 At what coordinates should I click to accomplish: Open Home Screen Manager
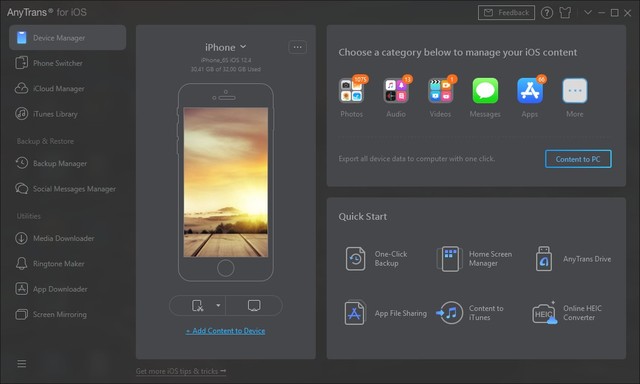[x=474, y=259]
